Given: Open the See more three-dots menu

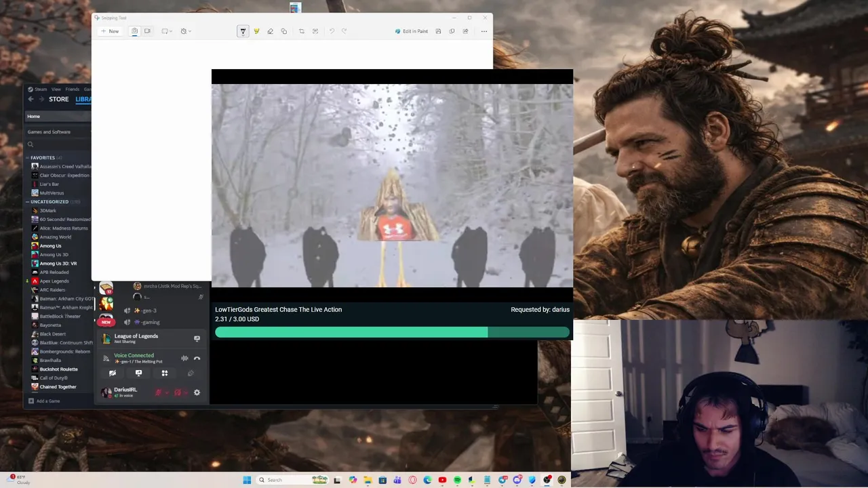Looking at the screenshot, I should tap(484, 31).
